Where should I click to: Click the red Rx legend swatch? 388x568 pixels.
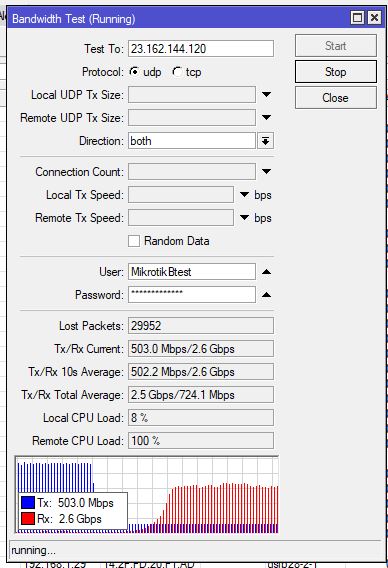(x=28, y=519)
